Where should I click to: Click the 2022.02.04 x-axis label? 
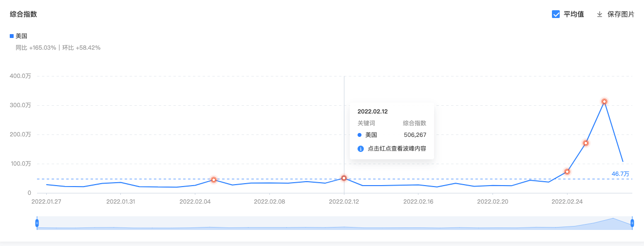(x=194, y=201)
